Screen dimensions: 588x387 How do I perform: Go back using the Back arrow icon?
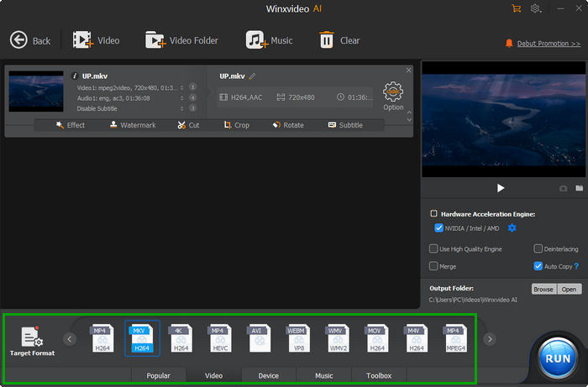(18, 40)
